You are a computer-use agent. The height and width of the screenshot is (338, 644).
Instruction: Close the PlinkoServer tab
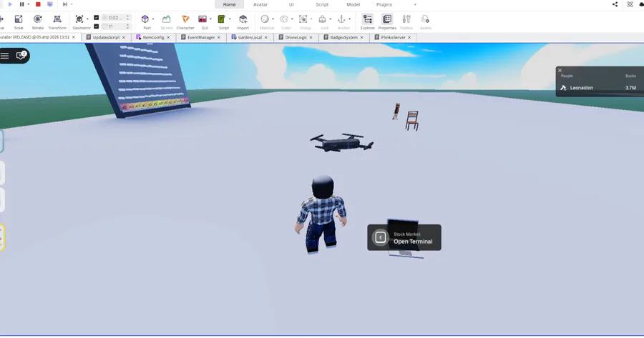[x=409, y=37]
